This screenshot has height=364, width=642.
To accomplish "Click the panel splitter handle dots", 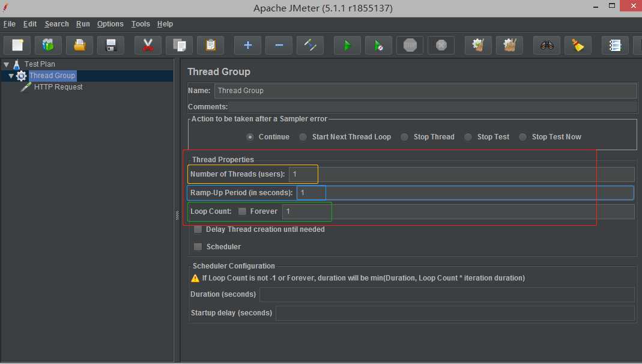I will coord(177,216).
